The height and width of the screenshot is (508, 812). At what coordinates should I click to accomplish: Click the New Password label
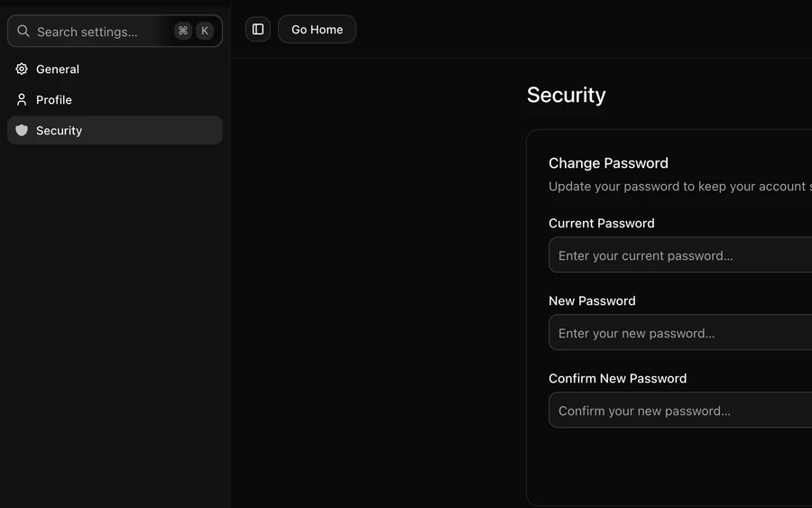tap(592, 300)
